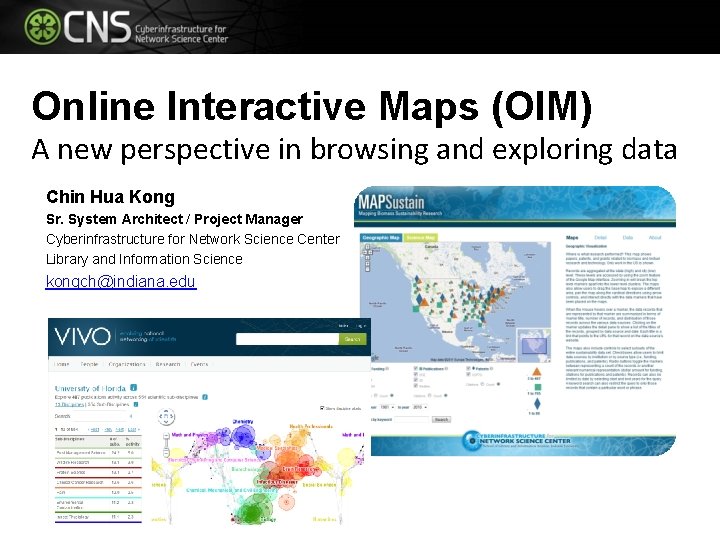Screen dimensions: 720x540
Task: Open the People tab in VIVO
Action: point(89,364)
